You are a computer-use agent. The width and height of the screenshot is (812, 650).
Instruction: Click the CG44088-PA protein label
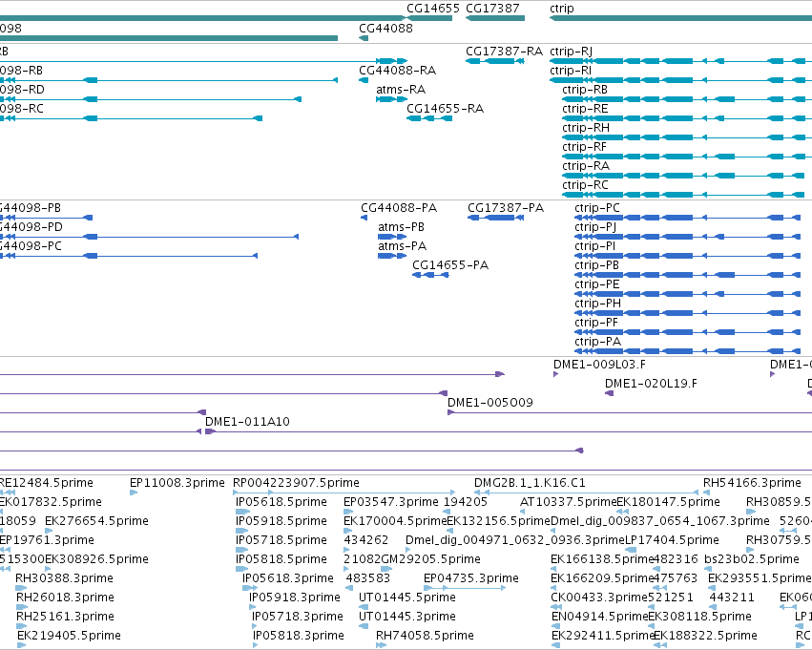399,208
